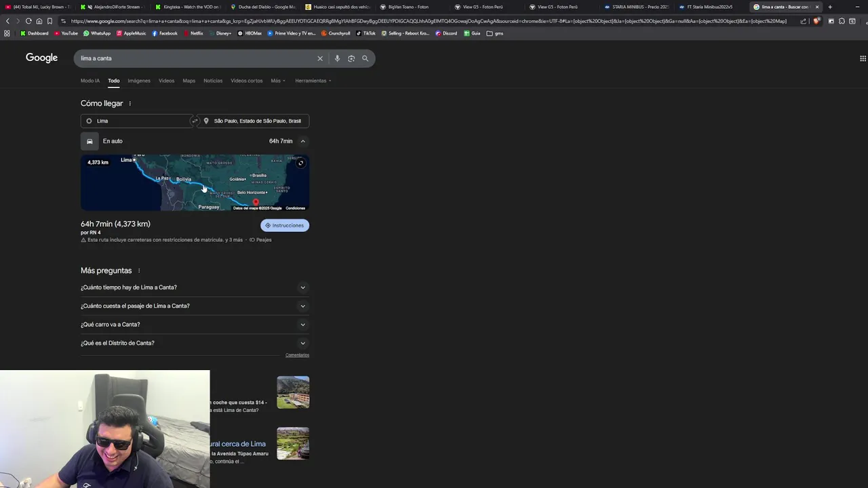Switch to Videos cortos tab
The image size is (868, 488).
pyautogui.click(x=247, y=81)
